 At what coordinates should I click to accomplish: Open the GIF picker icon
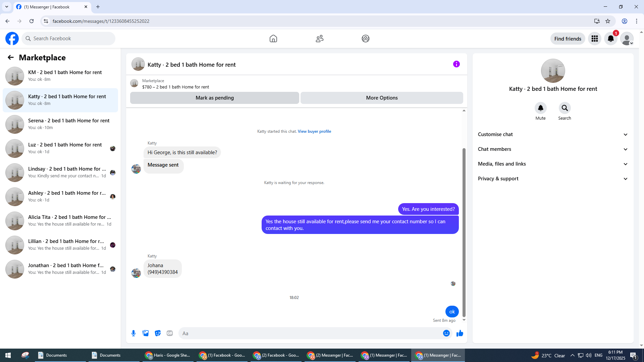click(170, 333)
